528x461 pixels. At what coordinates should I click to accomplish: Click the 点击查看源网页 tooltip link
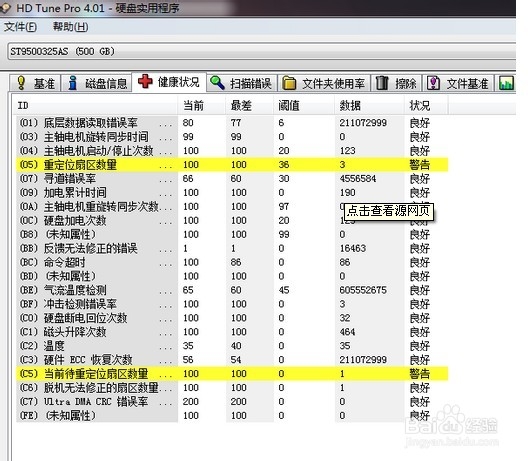(x=388, y=211)
